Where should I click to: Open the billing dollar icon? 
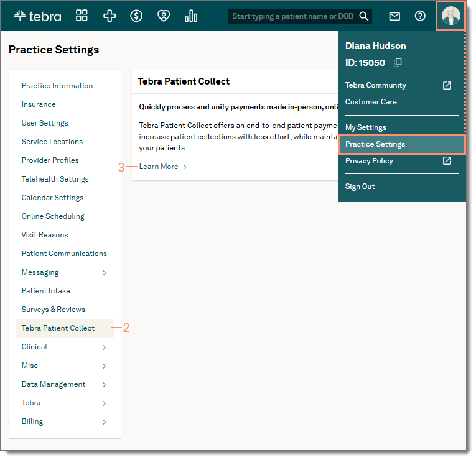click(x=136, y=16)
